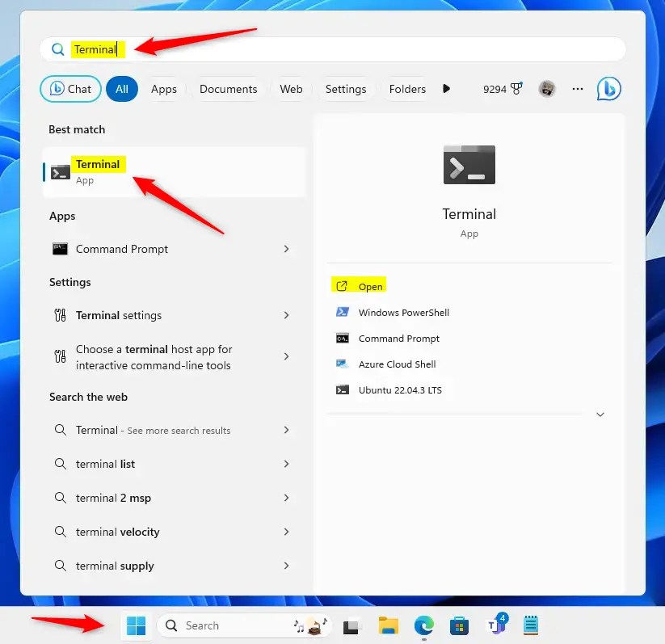Expand the Terminal preview details chevron
Screen dimensions: 665x644
click(x=600, y=414)
